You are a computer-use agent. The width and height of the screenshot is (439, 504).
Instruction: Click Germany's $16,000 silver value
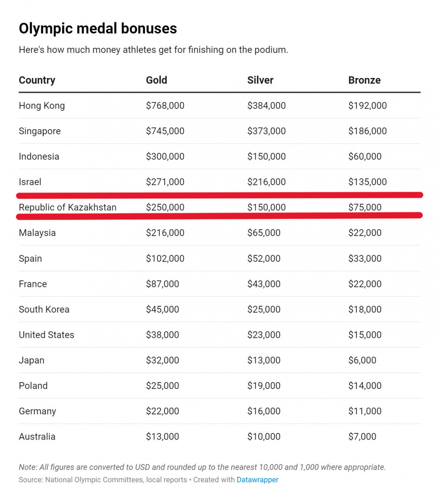(264, 411)
